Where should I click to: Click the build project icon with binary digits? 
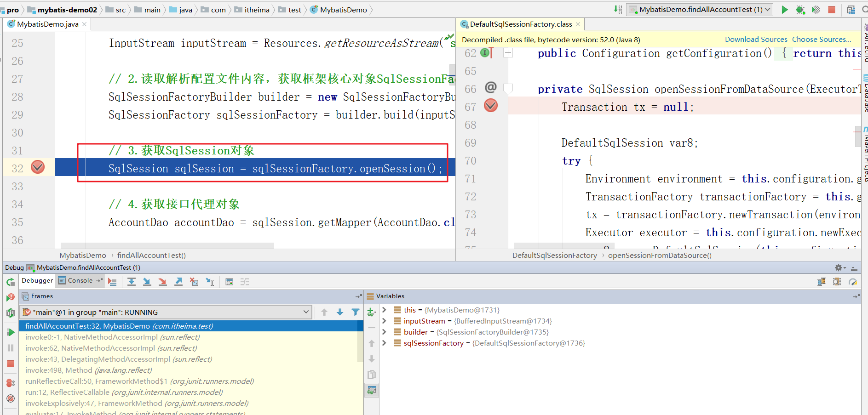pyautogui.click(x=618, y=10)
